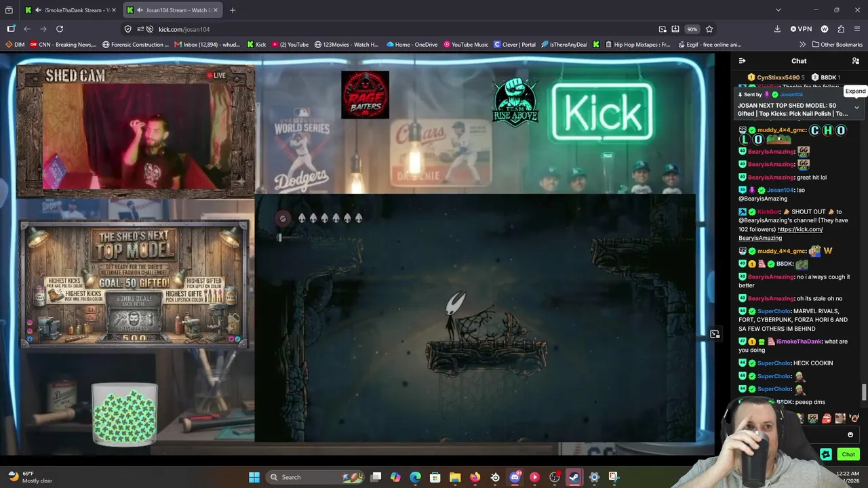Open the picture-in-picture icon in the address bar
Screen dimensions: 868x488
point(663,29)
